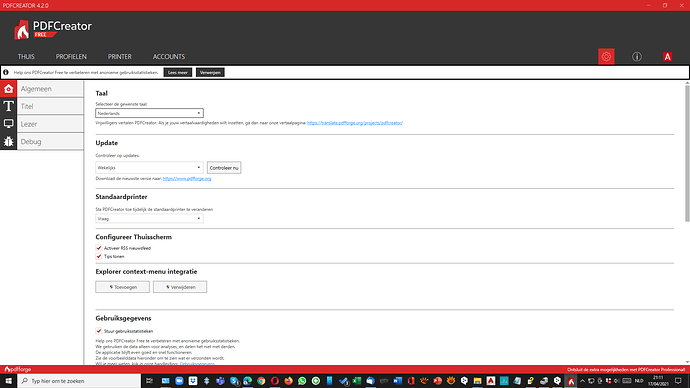The width and height of the screenshot is (690, 388).
Task: Click the Debug bug icon
Action: (x=8, y=142)
